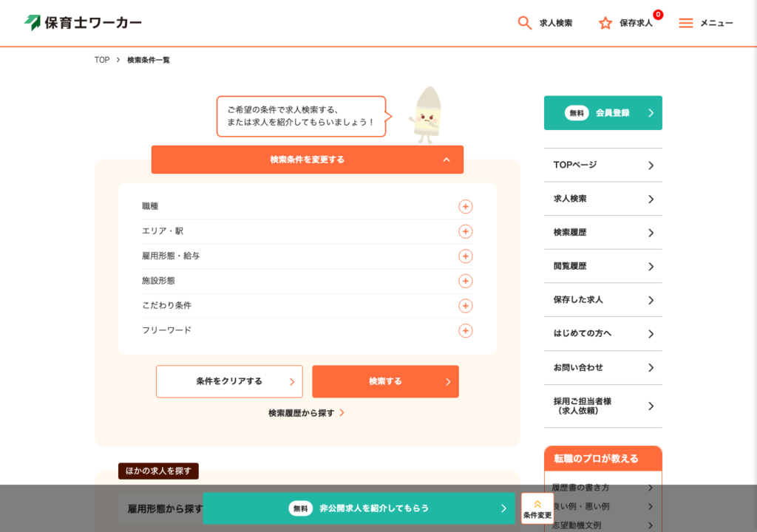
Task: Click the 検索条件一覧 breadcrumb text
Action: coord(148,60)
